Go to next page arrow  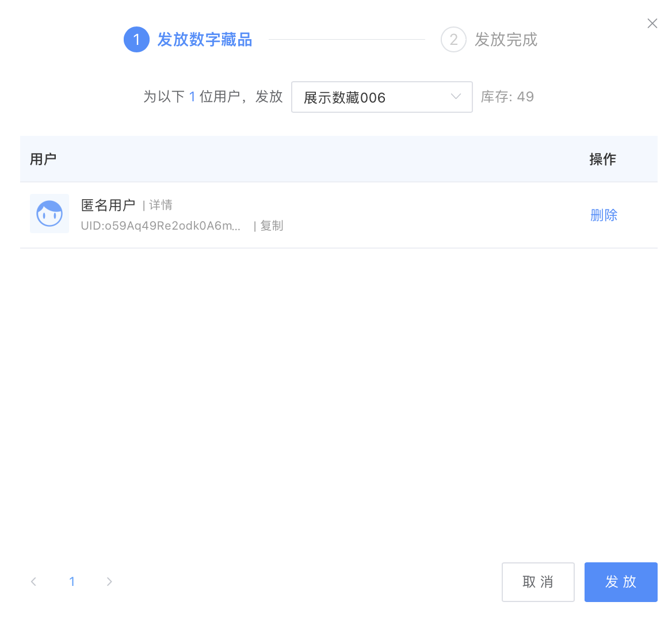click(109, 581)
